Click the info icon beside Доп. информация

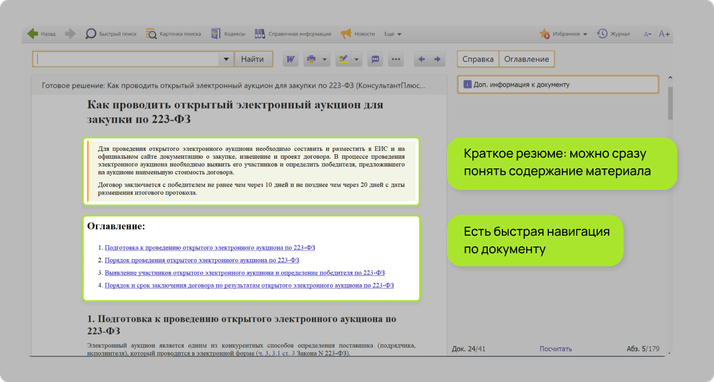point(467,84)
